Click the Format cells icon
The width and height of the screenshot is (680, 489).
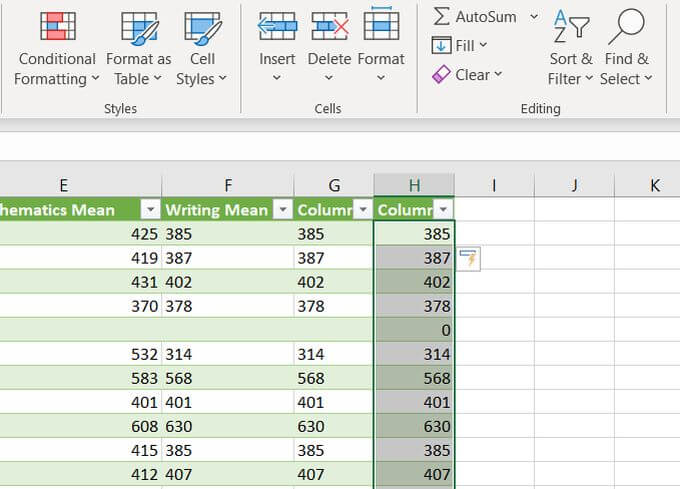(x=381, y=27)
